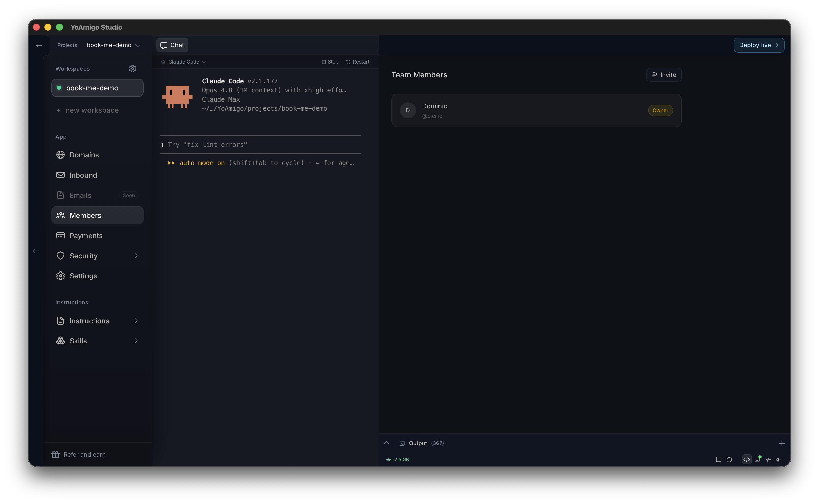Screen dimensions: 819x504
Task: Click the back arrow beside Projects
Action: tap(39, 45)
